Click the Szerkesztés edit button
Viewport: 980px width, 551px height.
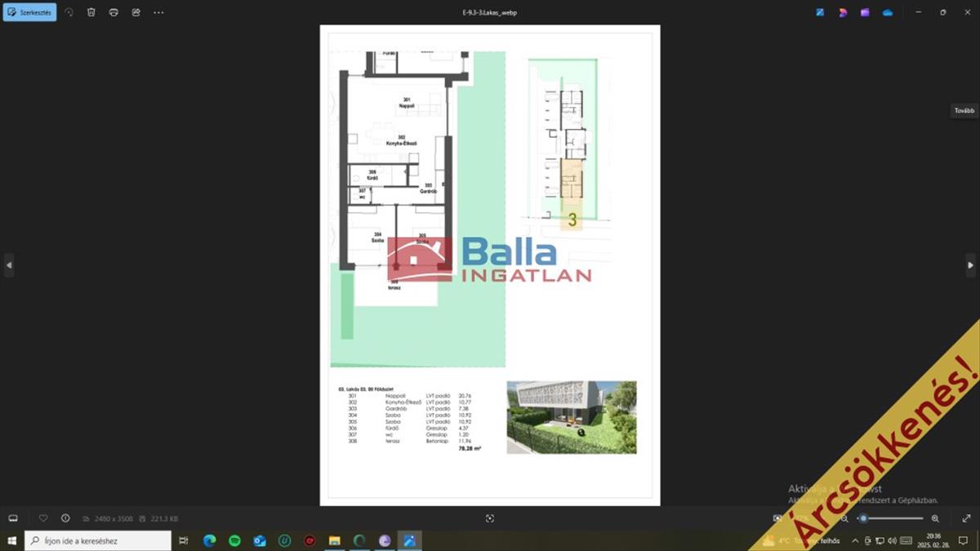pyautogui.click(x=29, y=12)
